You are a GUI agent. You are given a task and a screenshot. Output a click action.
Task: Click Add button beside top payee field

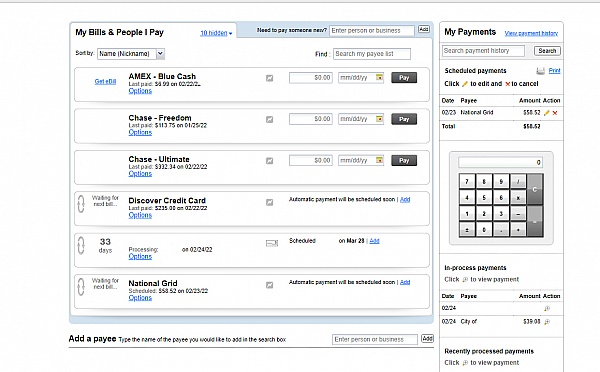tap(424, 29)
